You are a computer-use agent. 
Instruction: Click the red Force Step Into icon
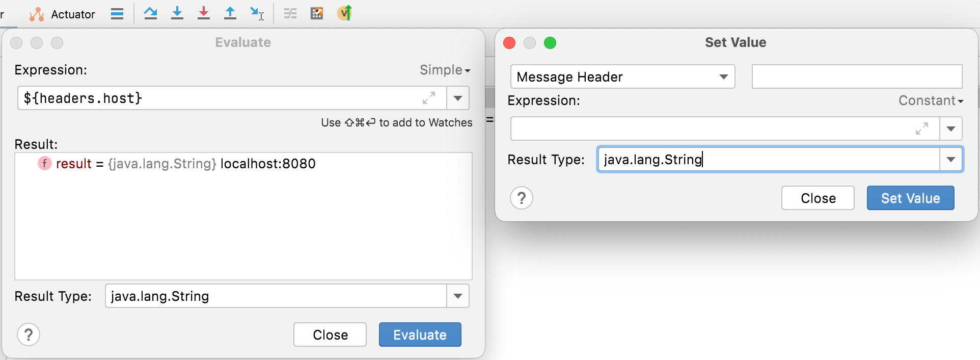(x=203, y=13)
